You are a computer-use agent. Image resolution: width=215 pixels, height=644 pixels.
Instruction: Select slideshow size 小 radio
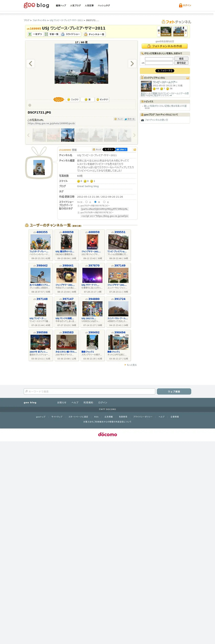(x=86, y=202)
